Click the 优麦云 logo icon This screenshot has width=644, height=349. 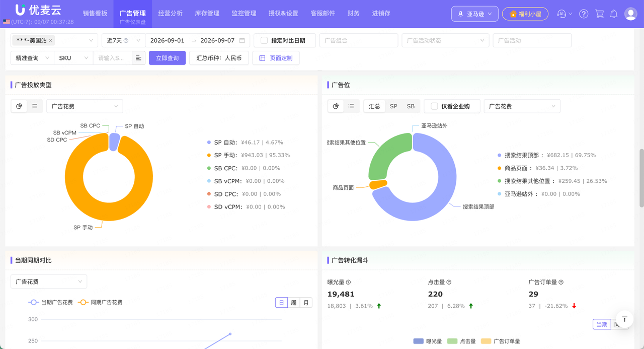tap(21, 10)
